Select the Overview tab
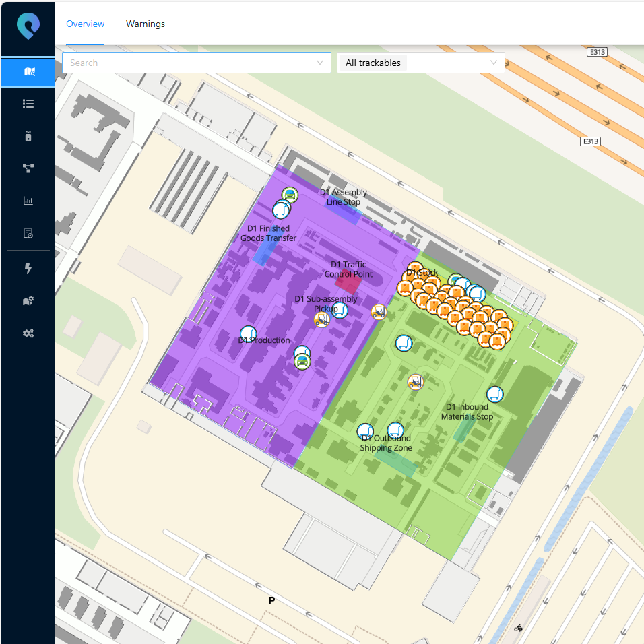Image resolution: width=644 pixels, height=644 pixels. [85, 24]
